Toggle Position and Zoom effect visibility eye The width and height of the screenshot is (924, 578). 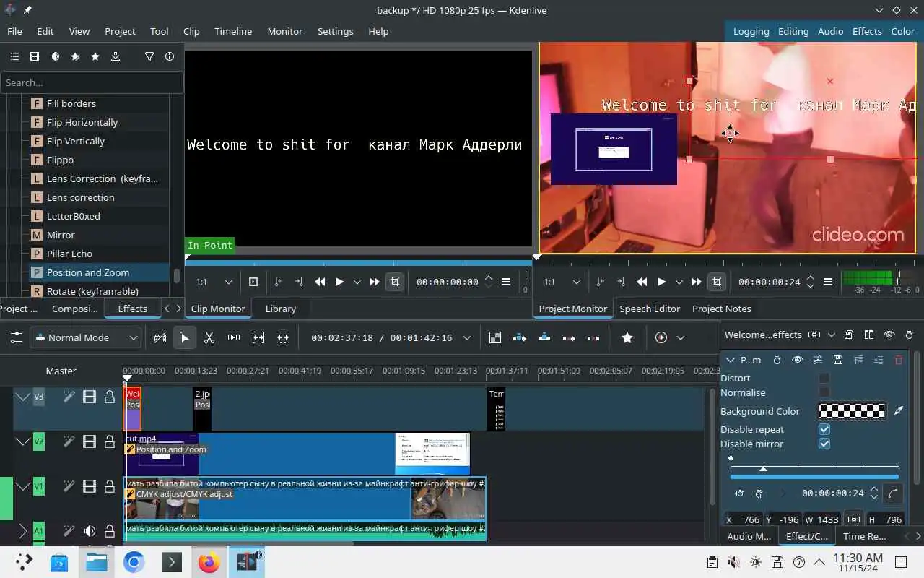tap(797, 360)
